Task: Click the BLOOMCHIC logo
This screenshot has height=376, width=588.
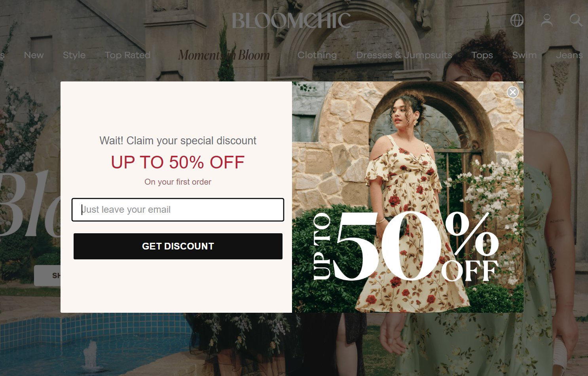Action: point(291,21)
